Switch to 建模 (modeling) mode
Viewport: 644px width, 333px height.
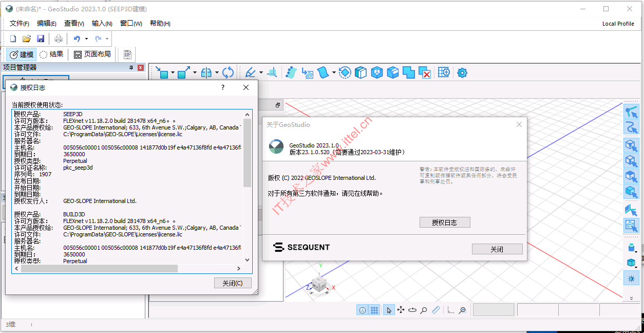[x=22, y=54]
